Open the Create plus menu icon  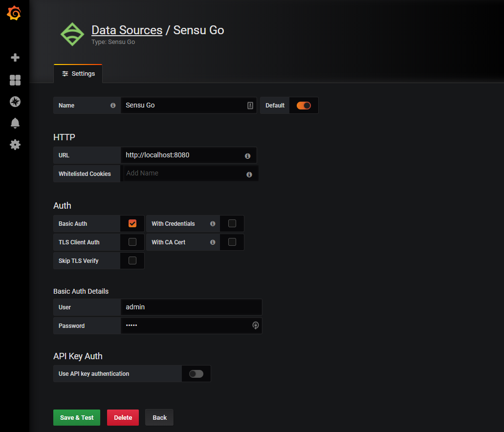coord(15,58)
